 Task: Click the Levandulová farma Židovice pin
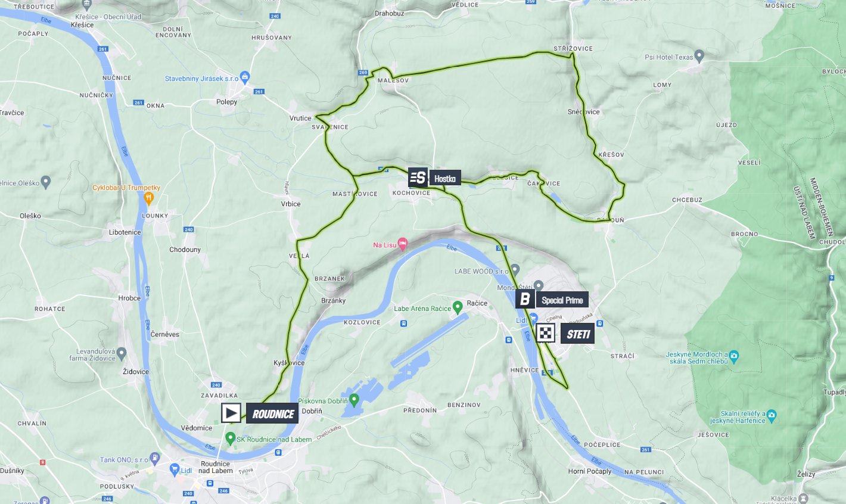pyautogui.click(x=122, y=354)
